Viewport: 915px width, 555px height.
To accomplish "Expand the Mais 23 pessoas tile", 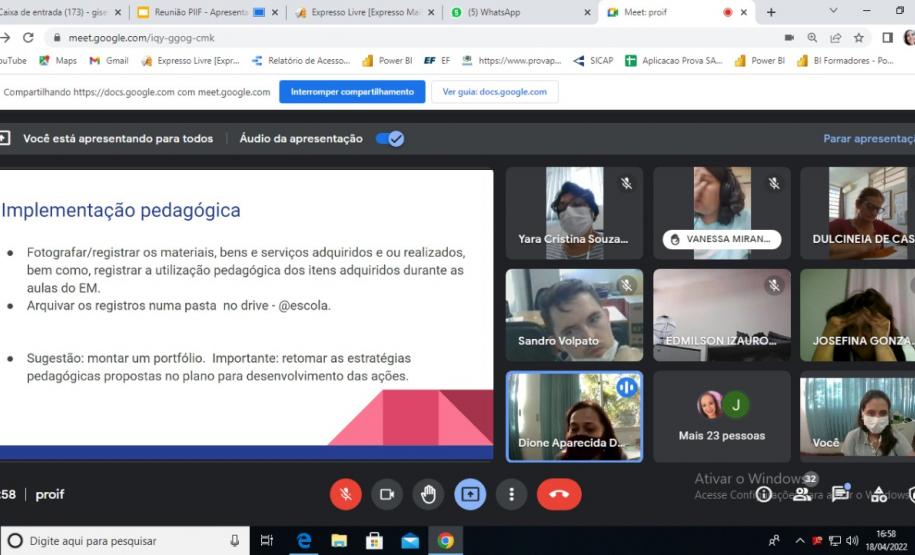I will pyautogui.click(x=722, y=416).
